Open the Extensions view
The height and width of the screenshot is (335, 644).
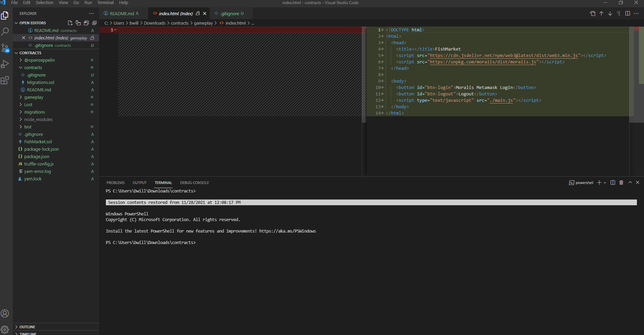coord(5,80)
